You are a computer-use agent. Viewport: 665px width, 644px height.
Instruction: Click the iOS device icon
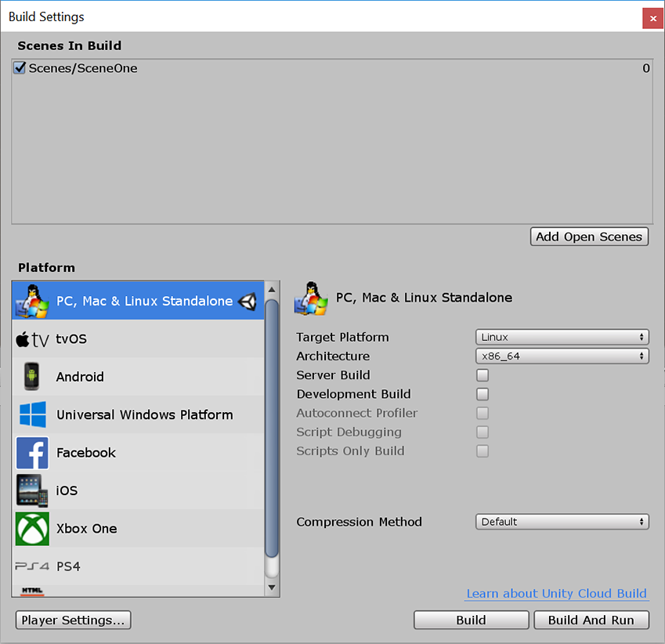coord(31,490)
